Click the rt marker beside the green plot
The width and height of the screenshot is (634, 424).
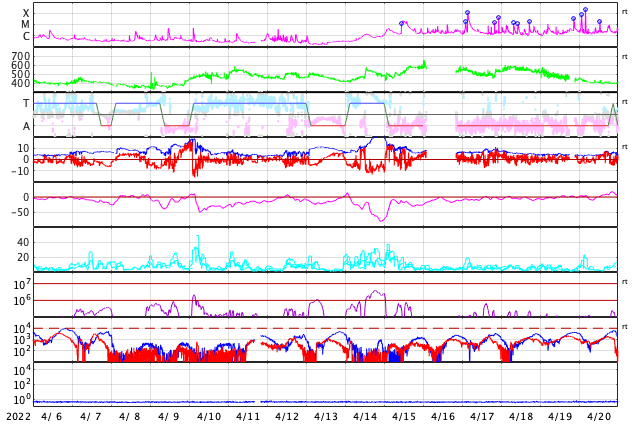point(625,57)
